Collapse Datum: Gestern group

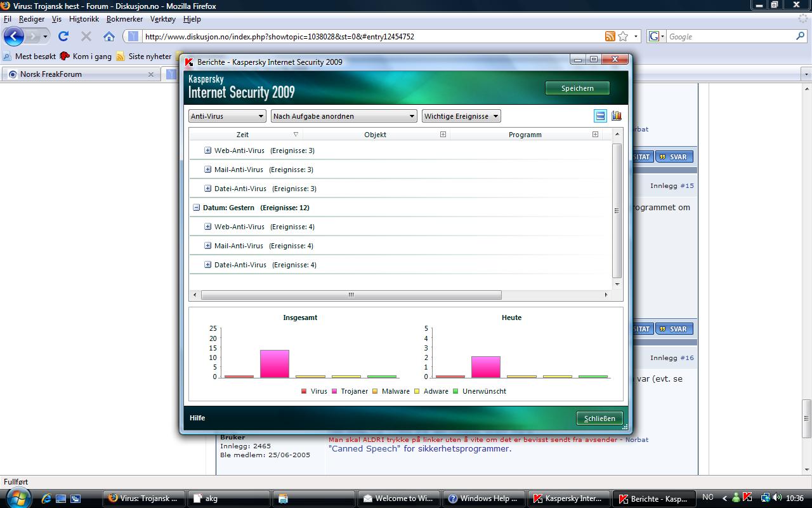(x=196, y=208)
